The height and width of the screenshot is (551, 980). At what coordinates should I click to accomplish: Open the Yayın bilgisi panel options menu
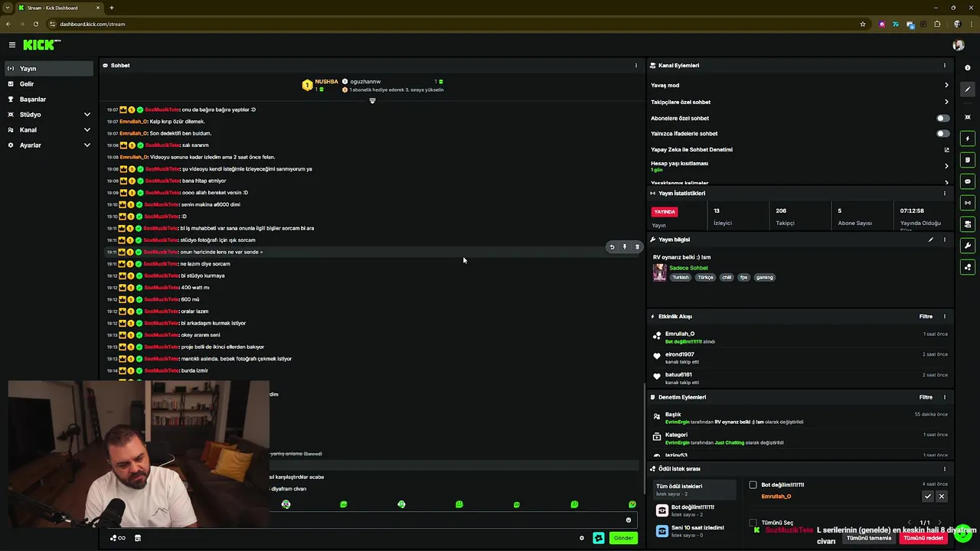pyautogui.click(x=944, y=240)
